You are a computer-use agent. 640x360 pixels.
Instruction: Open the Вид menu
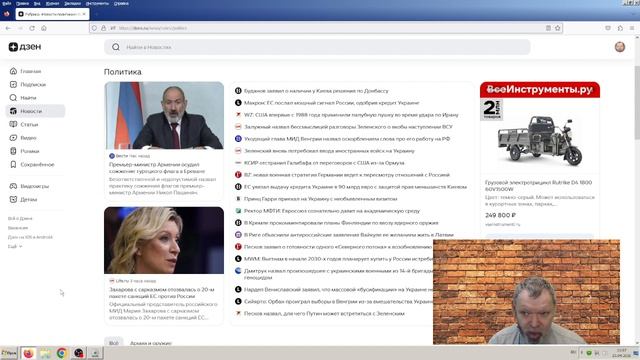[x=37, y=3]
